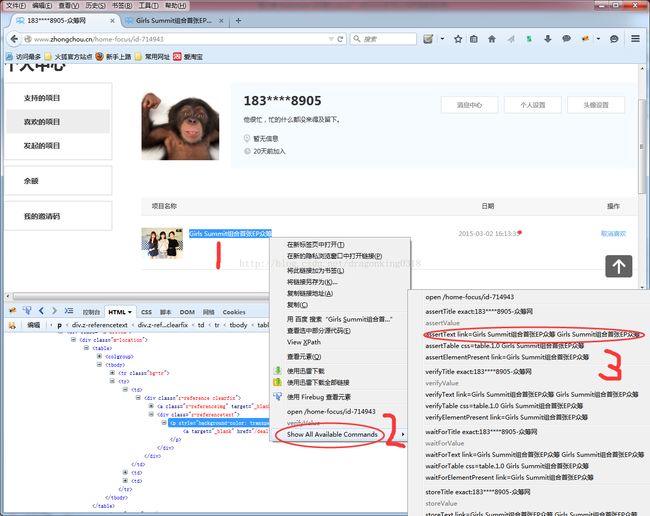Click the notepad icon in the Firefox toolbar
Image resolution: width=650 pixels, height=516 pixels.
coord(428,39)
